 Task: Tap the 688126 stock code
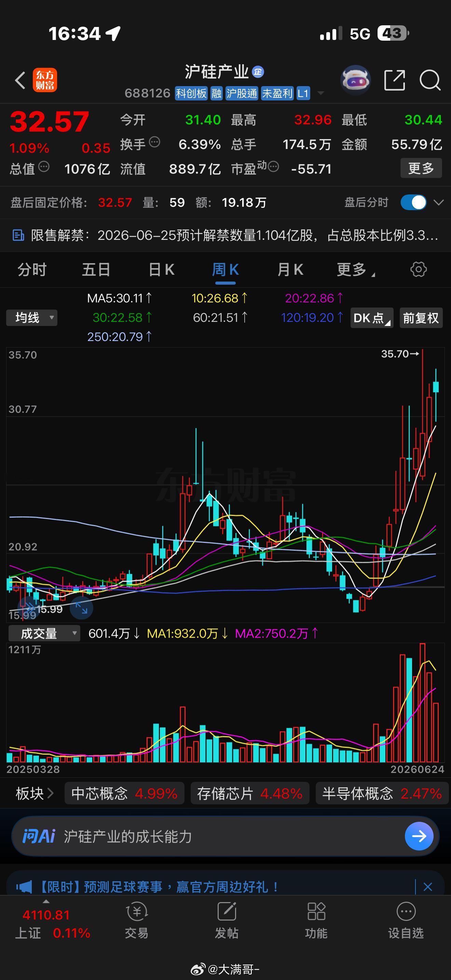coord(148,93)
